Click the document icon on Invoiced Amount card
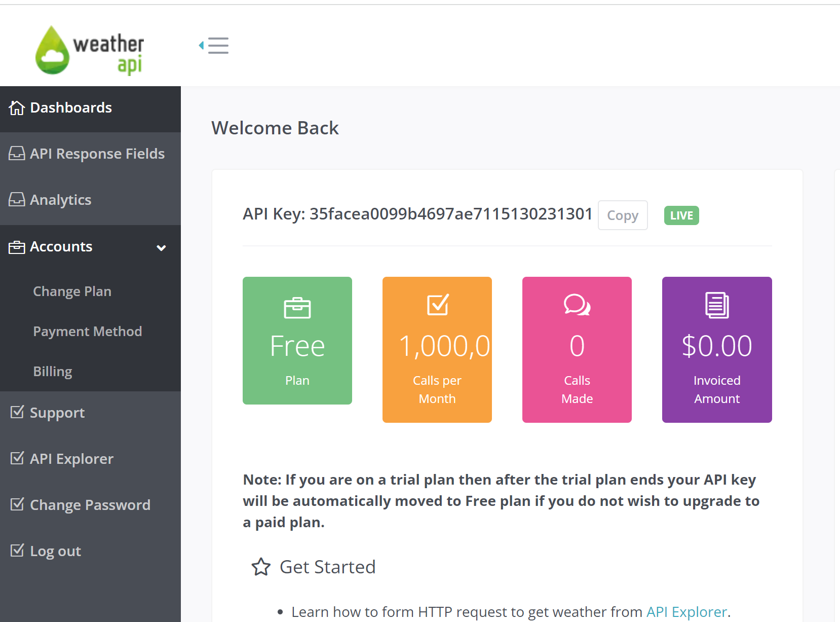The image size is (840, 622). [x=717, y=305]
